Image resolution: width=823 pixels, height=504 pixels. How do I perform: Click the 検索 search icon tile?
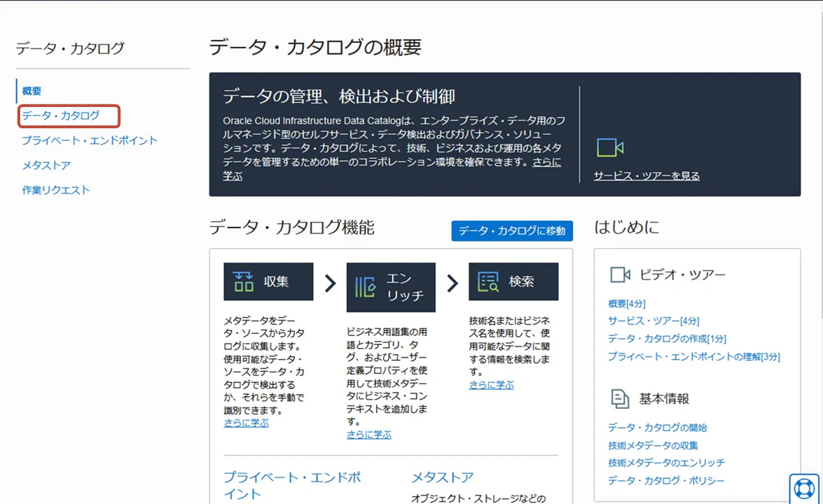513,281
